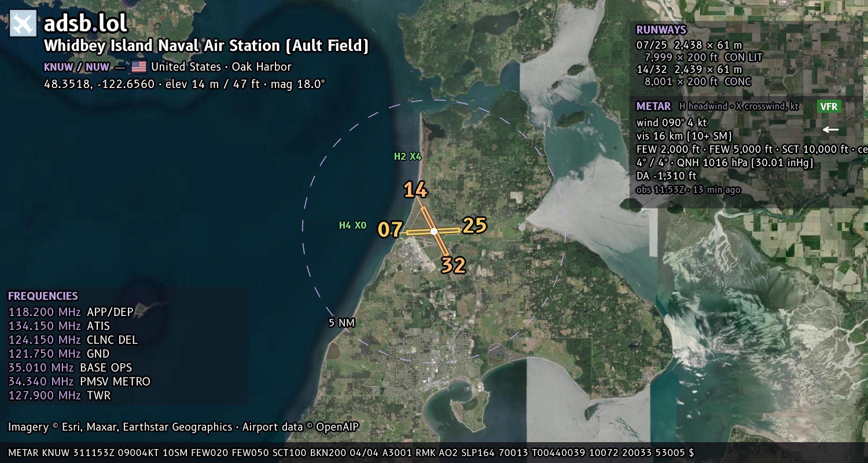This screenshot has width=868, height=463.
Task: Click the raw METAR KNUW string at bottom
Action: click(x=351, y=453)
